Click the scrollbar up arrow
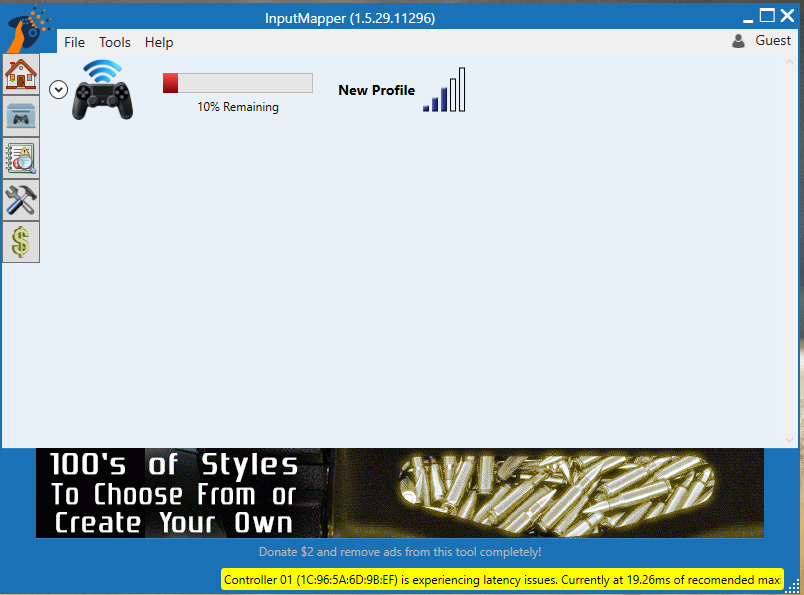The height and width of the screenshot is (595, 804). [789, 62]
